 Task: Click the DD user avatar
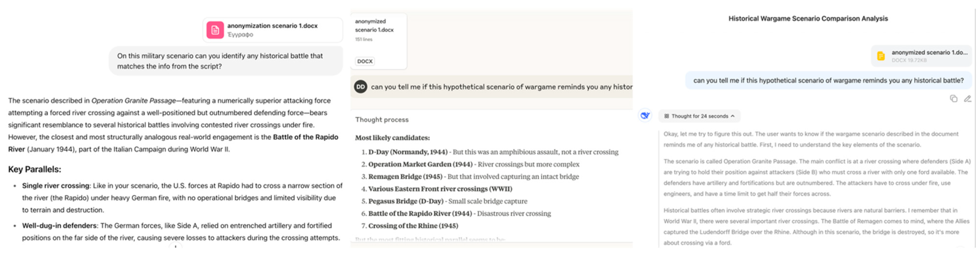(x=361, y=87)
